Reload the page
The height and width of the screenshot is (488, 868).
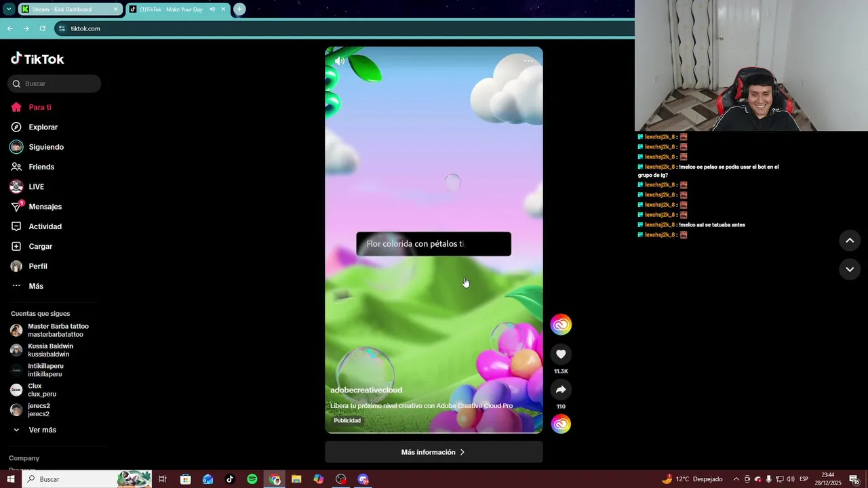pyautogui.click(x=42, y=28)
